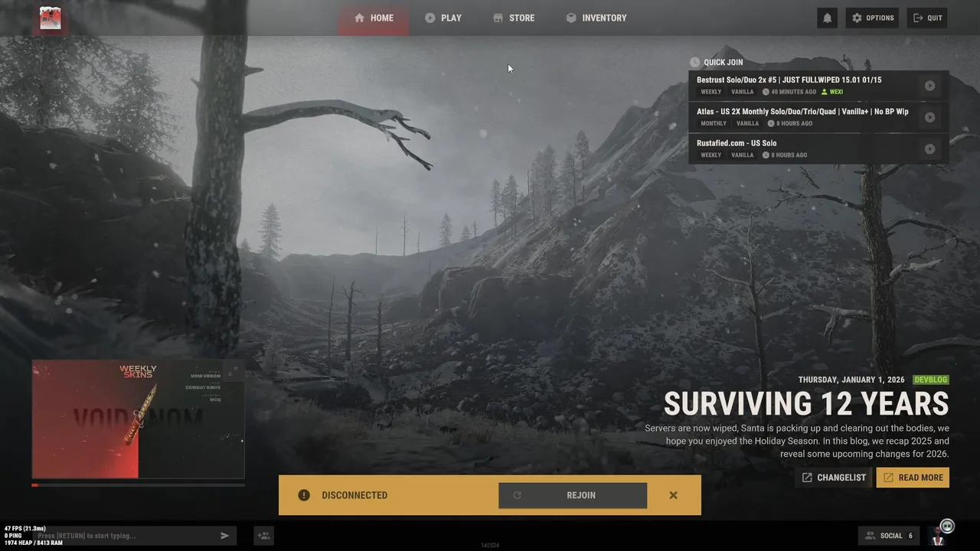The image size is (980, 551).
Task: Click the Quick Join clock icon
Action: pyautogui.click(x=694, y=62)
